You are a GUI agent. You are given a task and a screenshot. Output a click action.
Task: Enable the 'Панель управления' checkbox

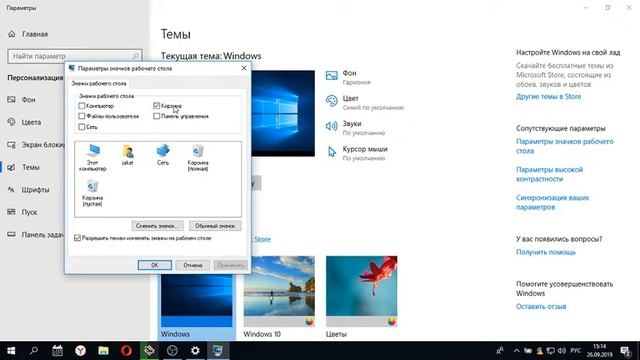(156, 116)
